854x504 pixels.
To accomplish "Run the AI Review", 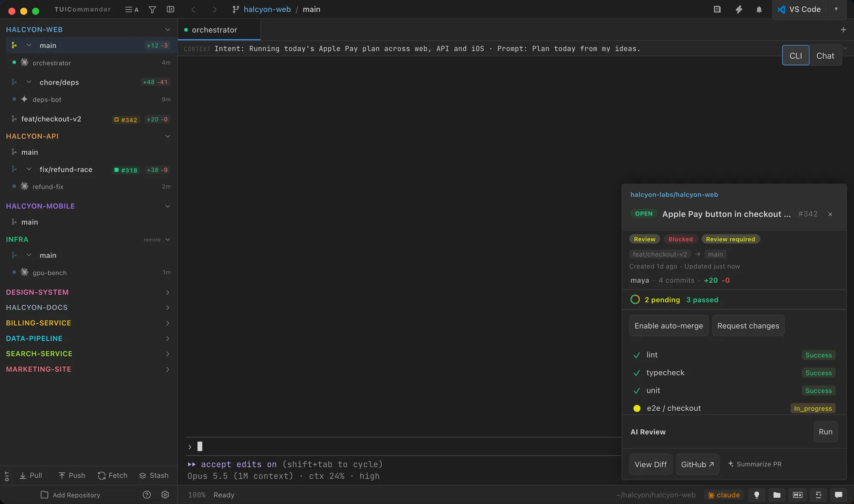I will point(825,431).
